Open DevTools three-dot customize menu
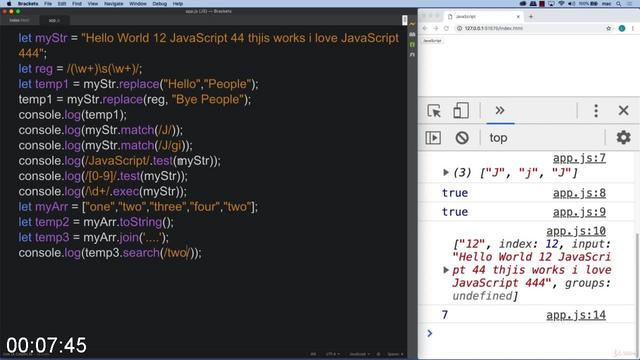The height and width of the screenshot is (360, 640). click(x=596, y=111)
